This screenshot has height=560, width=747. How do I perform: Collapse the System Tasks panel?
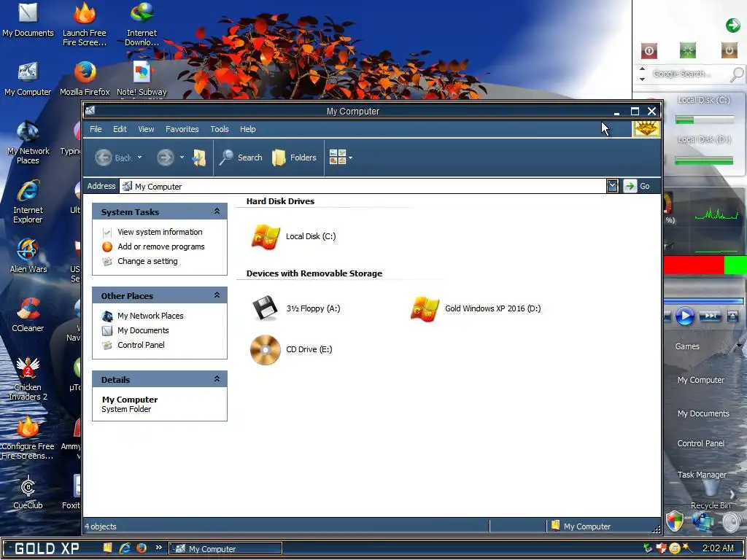[x=217, y=211]
